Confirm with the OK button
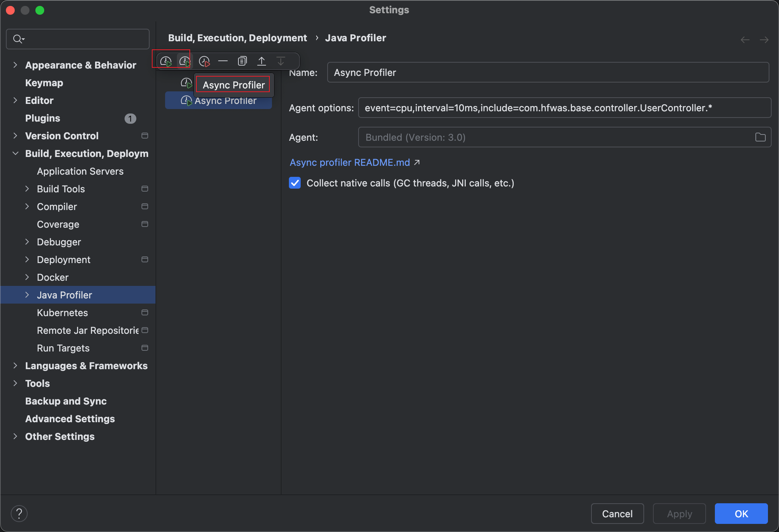The width and height of the screenshot is (779, 532). pos(741,514)
